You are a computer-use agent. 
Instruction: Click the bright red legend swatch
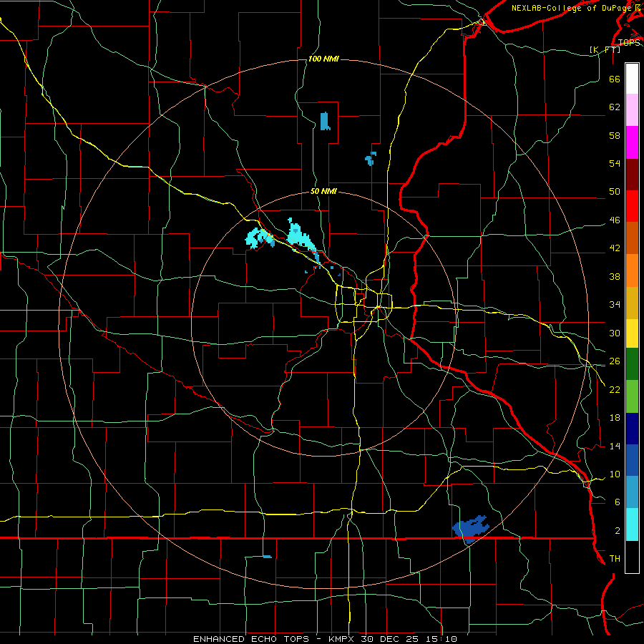[x=632, y=206]
